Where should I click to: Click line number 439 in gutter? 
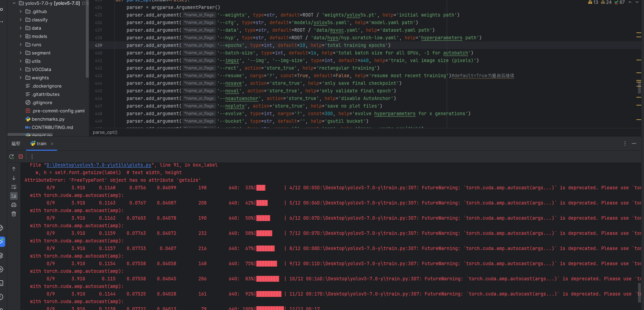pyautogui.click(x=98, y=45)
